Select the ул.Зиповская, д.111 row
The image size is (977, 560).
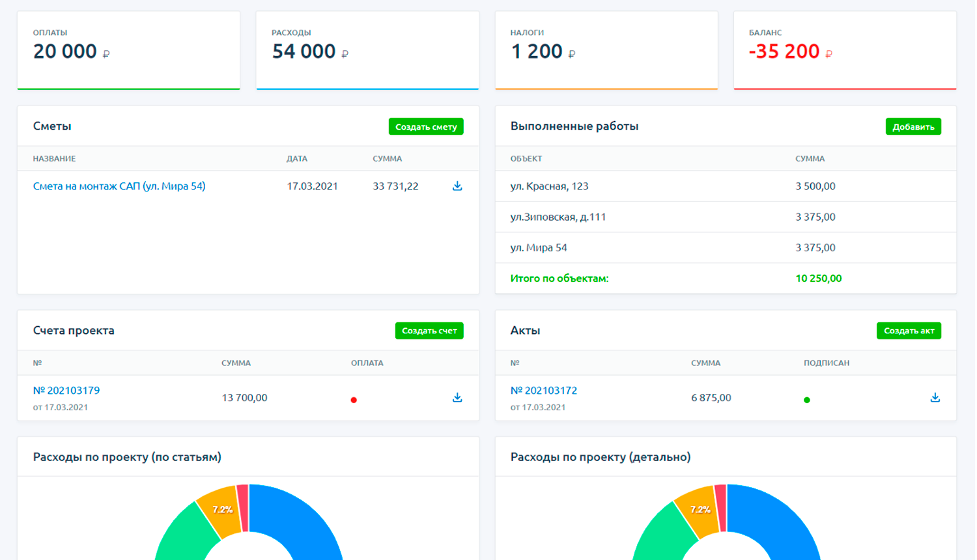(725, 217)
